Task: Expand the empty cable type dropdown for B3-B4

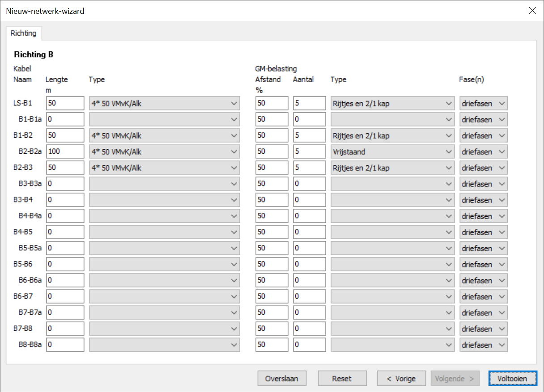Action: point(165,200)
